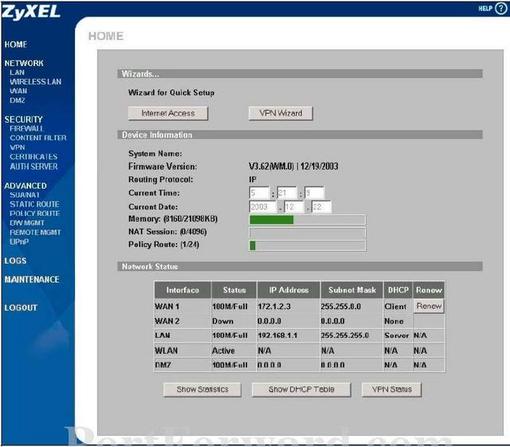
Task: Open AUTH SERVER page
Action: point(34,166)
